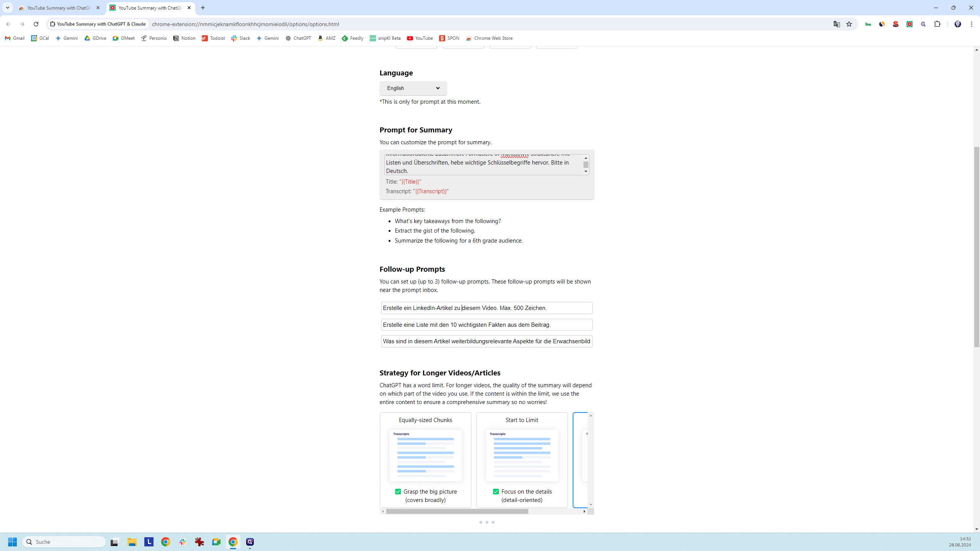Open the Feedly bookmark
Viewport: 980px width, 551px height.
pyautogui.click(x=353, y=38)
